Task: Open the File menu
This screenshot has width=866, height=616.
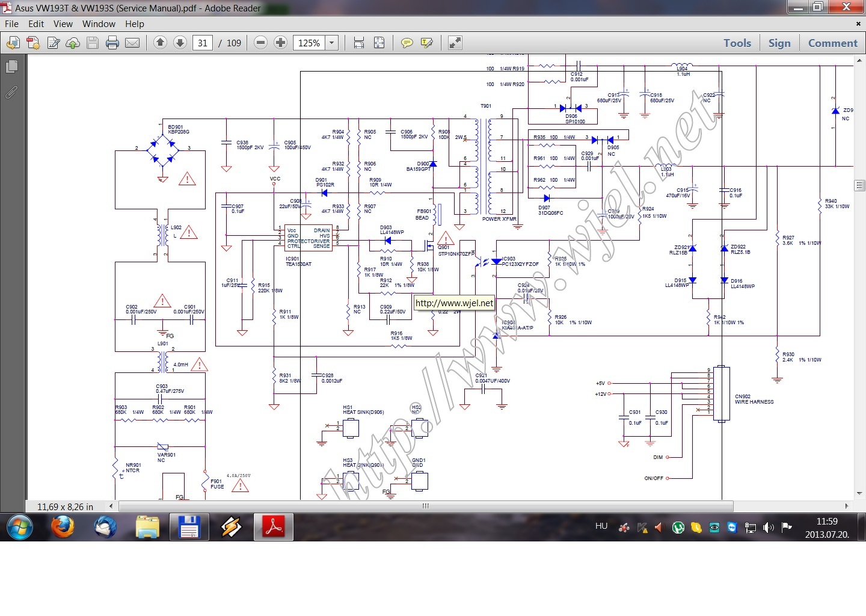Action: click(x=12, y=24)
